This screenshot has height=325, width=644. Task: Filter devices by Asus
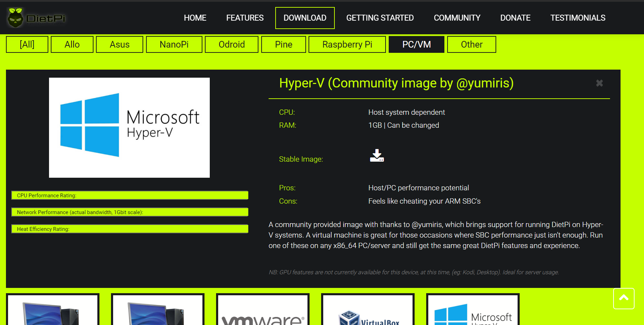coord(119,44)
